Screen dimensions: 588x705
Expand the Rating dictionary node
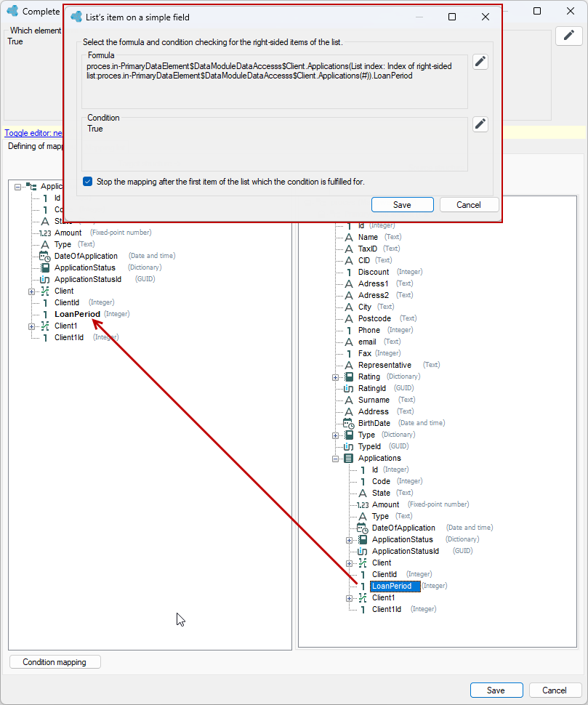335,377
